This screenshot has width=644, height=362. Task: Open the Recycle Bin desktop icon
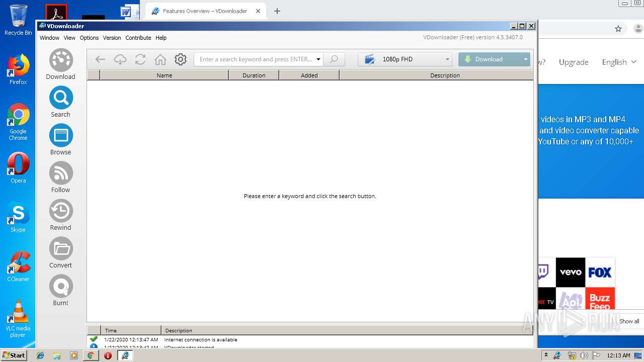(18, 20)
